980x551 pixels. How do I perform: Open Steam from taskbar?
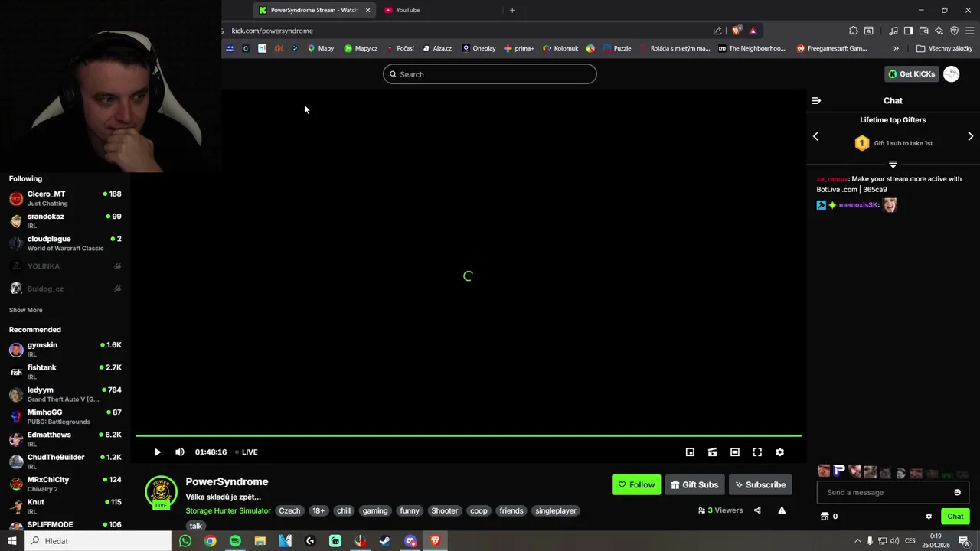point(385,541)
